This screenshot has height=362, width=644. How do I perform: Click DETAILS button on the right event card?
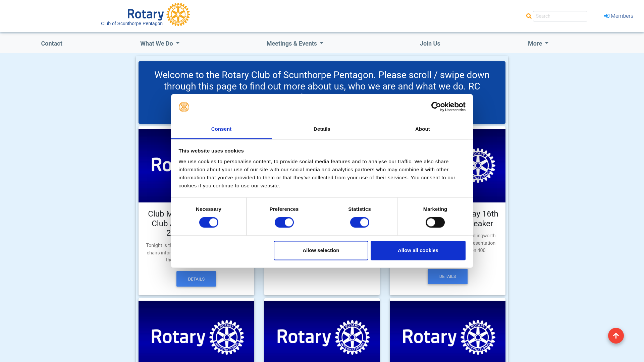pyautogui.click(x=447, y=277)
